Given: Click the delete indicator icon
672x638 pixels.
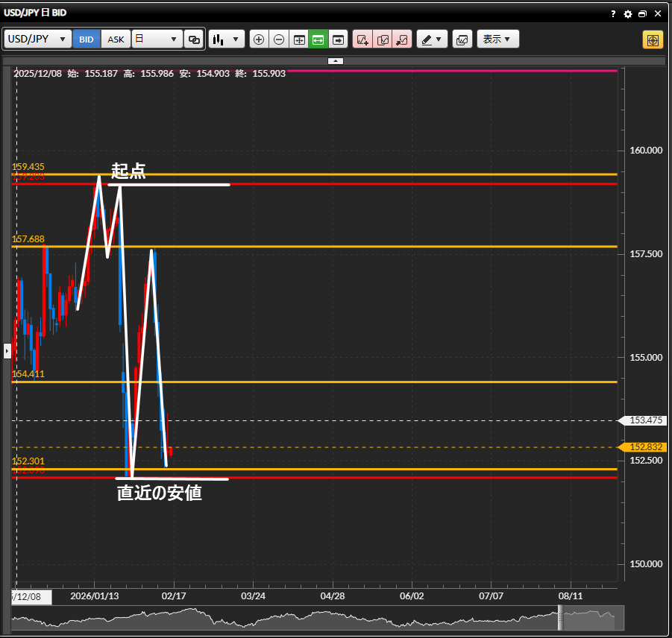Looking at the screenshot, I should pos(402,40).
